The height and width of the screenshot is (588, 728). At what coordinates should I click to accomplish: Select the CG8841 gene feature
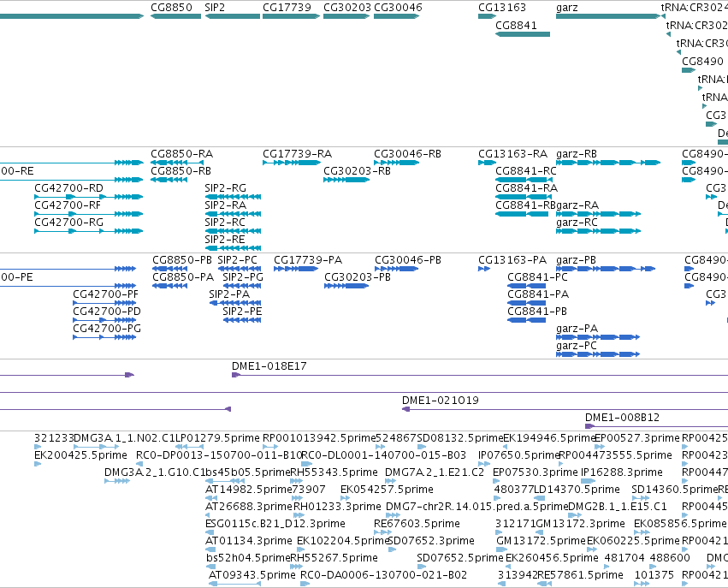pos(523,34)
